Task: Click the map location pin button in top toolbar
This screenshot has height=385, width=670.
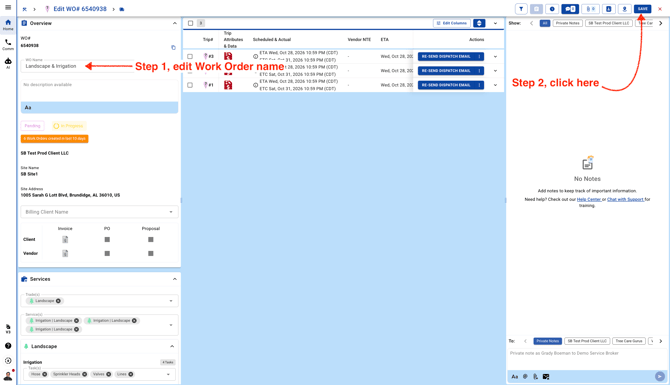Action: [624, 9]
